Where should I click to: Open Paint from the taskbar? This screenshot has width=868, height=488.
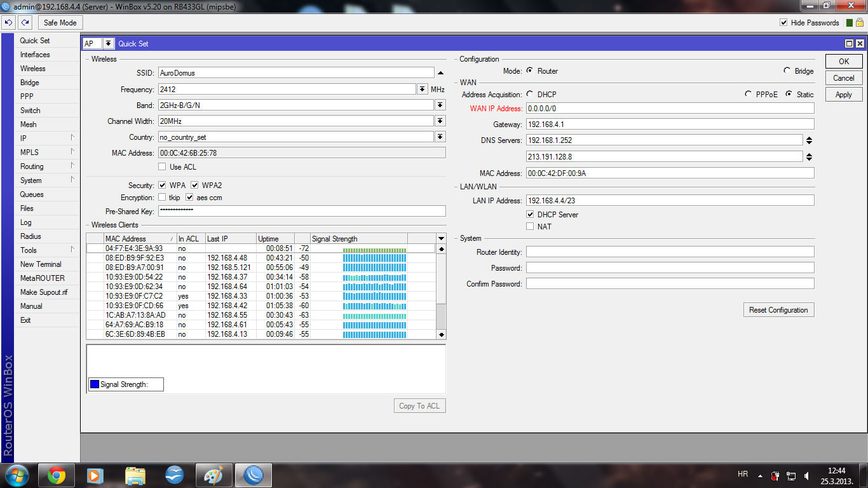tap(214, 475)
